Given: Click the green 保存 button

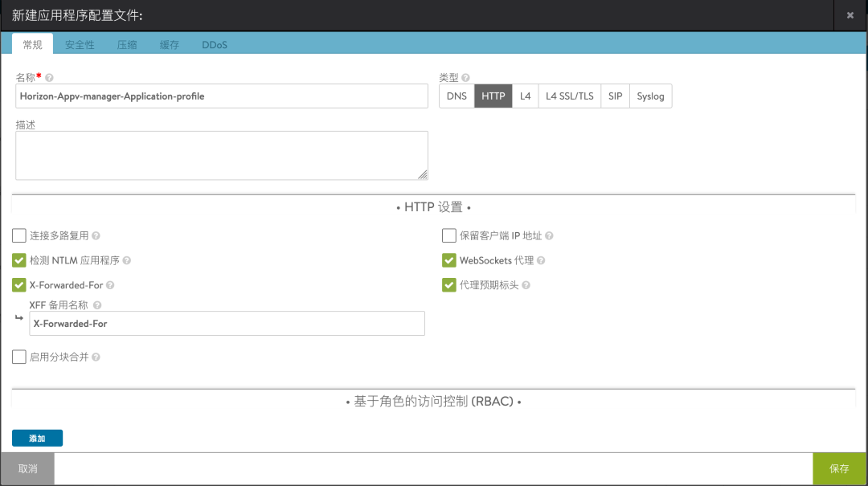Looking at the screenshot, I should 839,469.
